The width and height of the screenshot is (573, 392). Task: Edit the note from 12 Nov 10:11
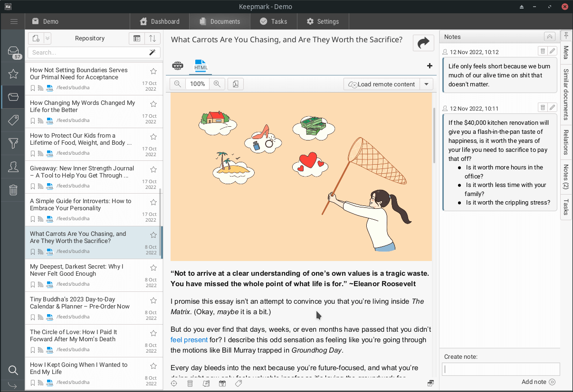[x=552, y=108]
